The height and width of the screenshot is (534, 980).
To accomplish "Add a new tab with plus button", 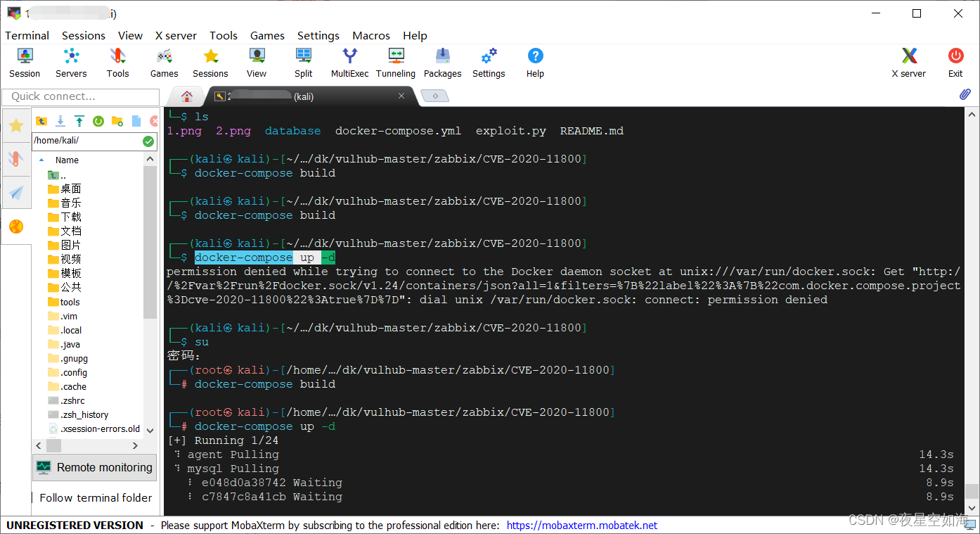I will tap(434, 96).
